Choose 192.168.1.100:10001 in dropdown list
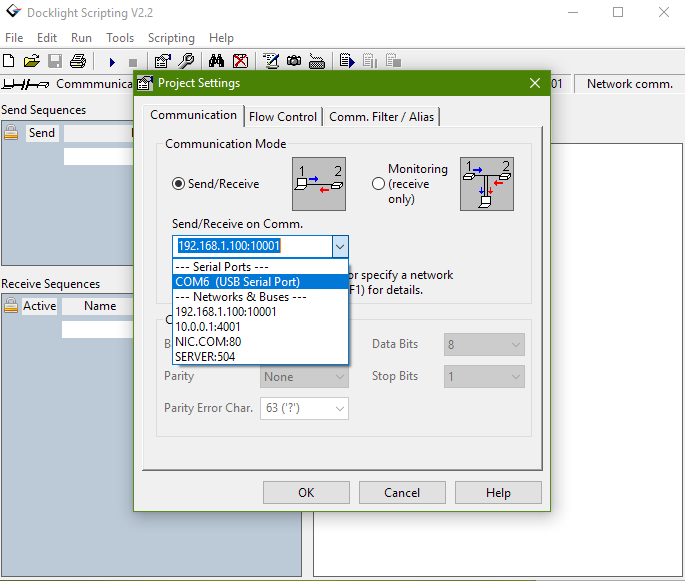Image resolution: width=685 pixels, height=581 pixels. 260,312
